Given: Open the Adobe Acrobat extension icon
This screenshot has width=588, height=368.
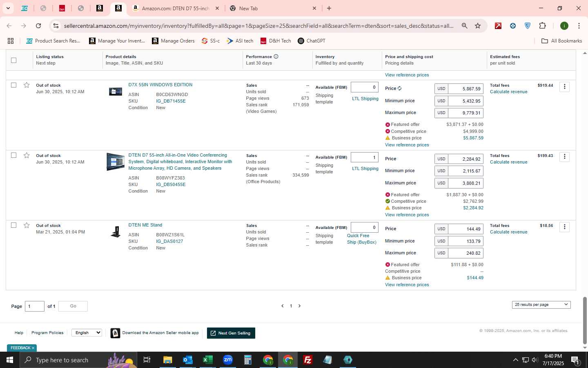Looking at the screenshot, I should click(498, 26).
